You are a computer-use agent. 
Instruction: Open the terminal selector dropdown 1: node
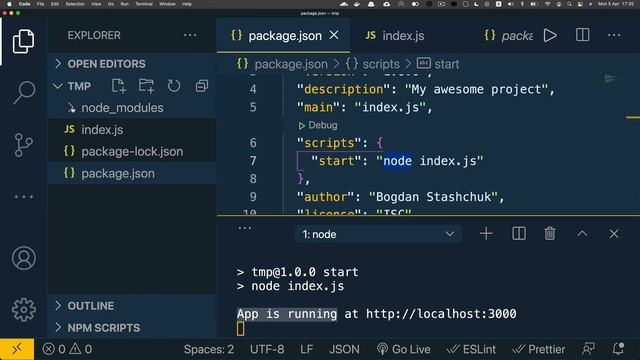click(378, 234)
